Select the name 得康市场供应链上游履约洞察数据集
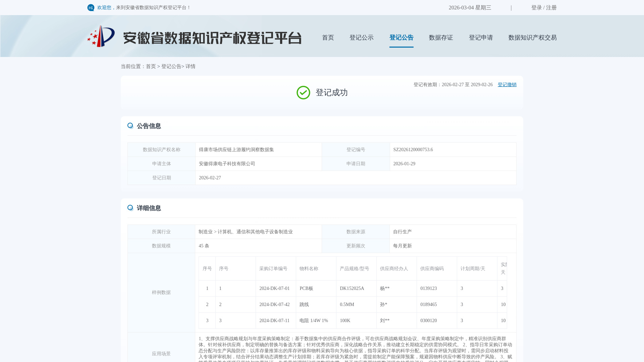This screenshot has width=644, height=362. coord(236,150)
